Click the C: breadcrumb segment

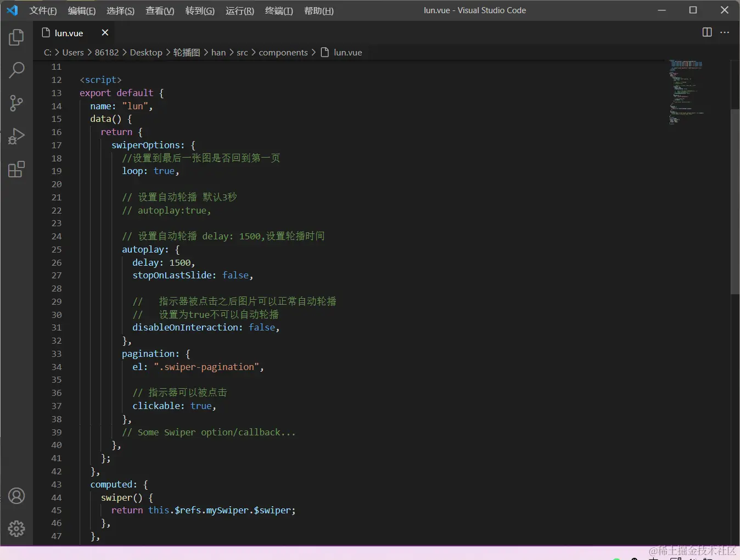[x=48, y=53]
